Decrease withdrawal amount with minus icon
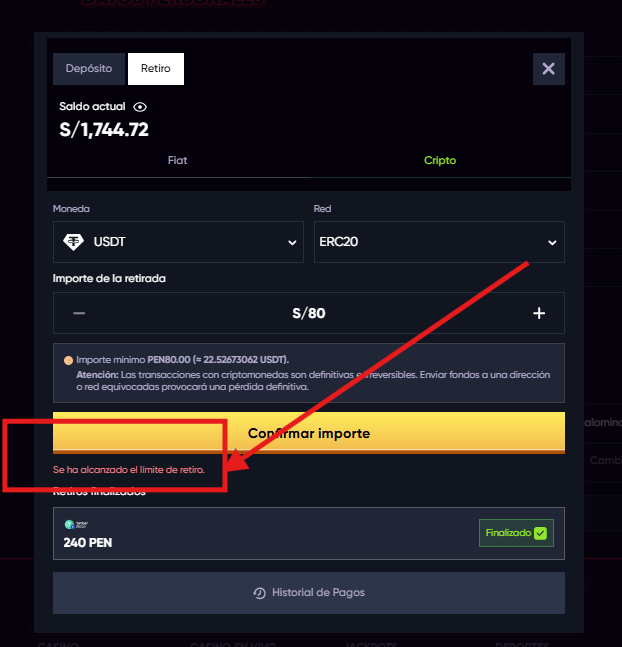This screenshot has width=622, height=647. pyautogui.click(x=79, y=313)
